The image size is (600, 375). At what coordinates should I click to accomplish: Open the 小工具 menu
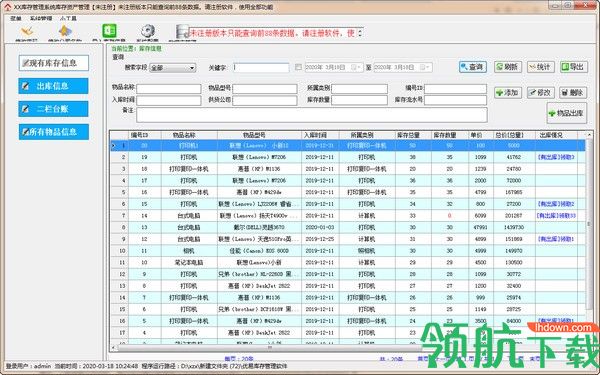(x=68, y=18)
